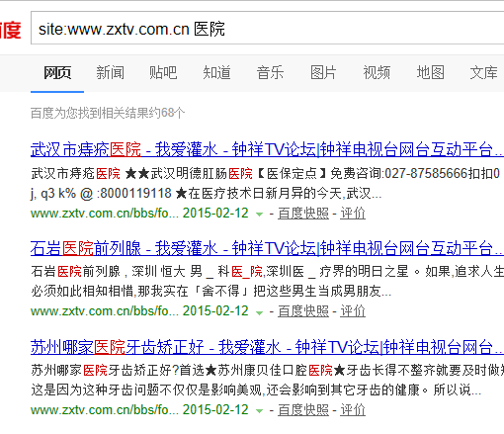Viewport: 504px width, 434px height.
Task: Open the 苏州哪家医院牙齿矫正好 result title
Action: [267, 347]
